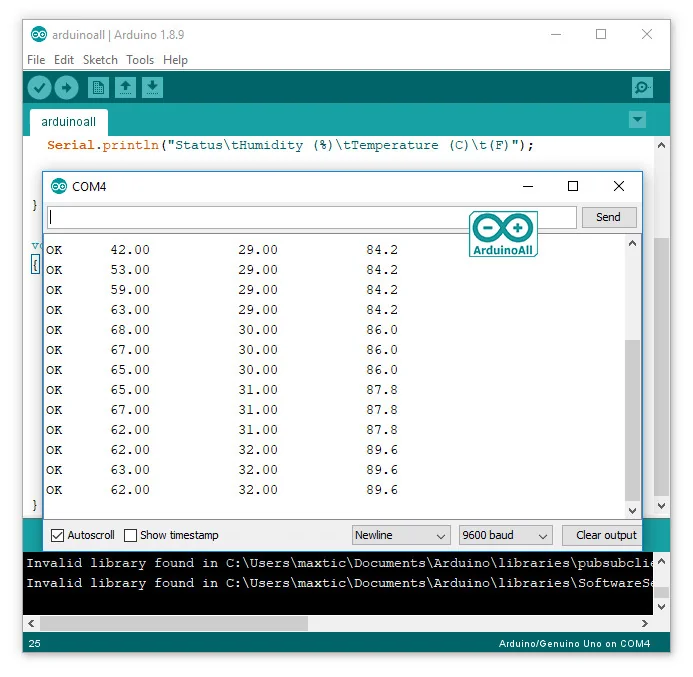Screen dimensions: 693x677
Task: Focus the serial input text field
Action: [x=312, y=217]
